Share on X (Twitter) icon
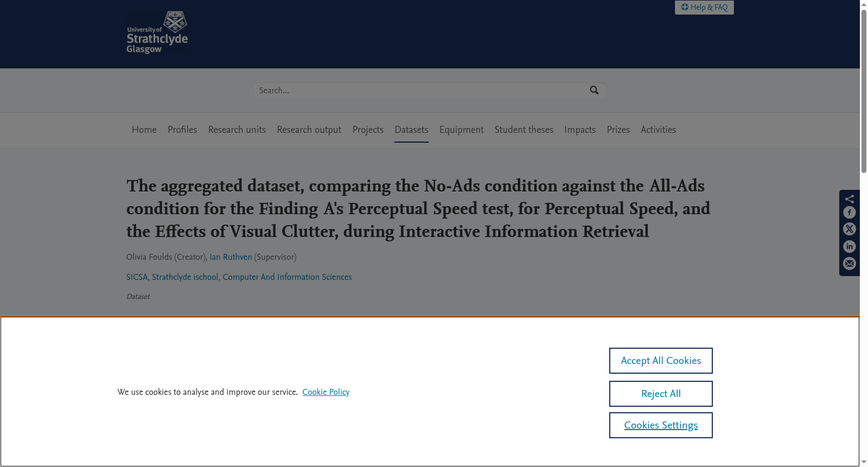 pos(850,229)
